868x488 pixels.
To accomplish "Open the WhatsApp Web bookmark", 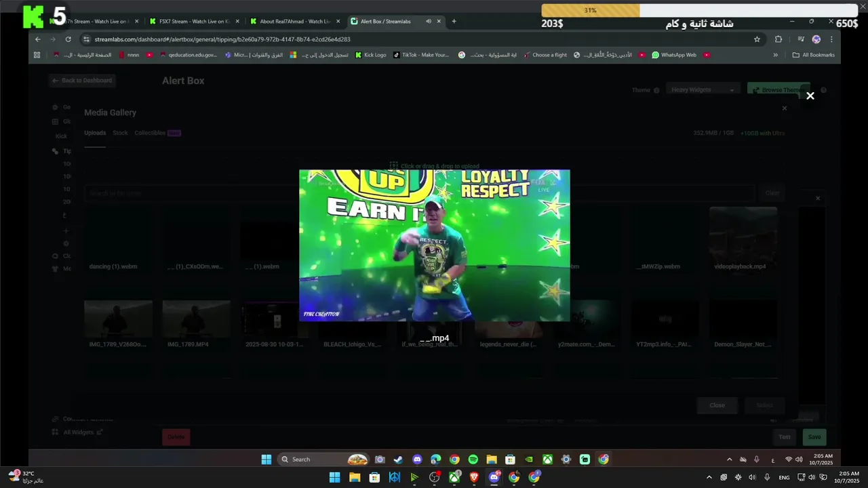I will (674, 55).
